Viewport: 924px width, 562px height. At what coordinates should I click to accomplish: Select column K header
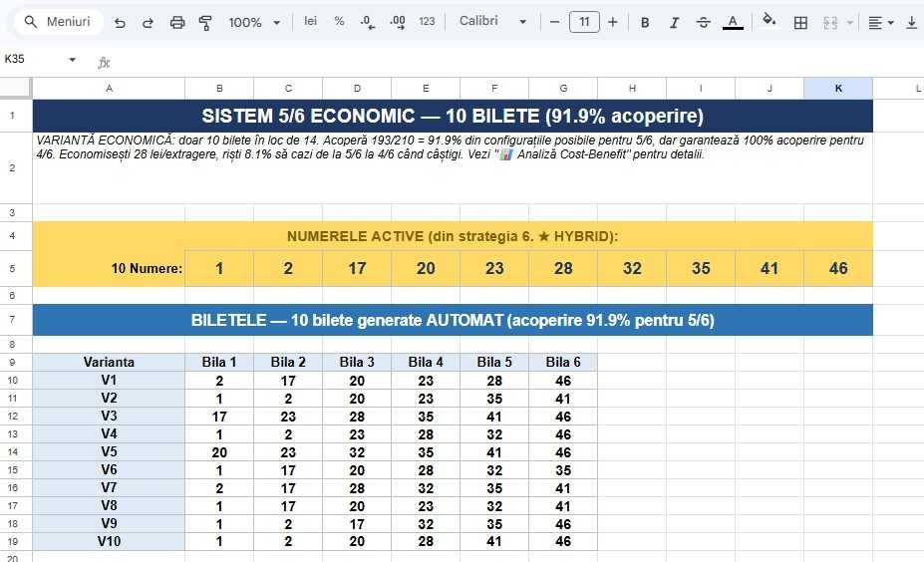tap(838, 89)
